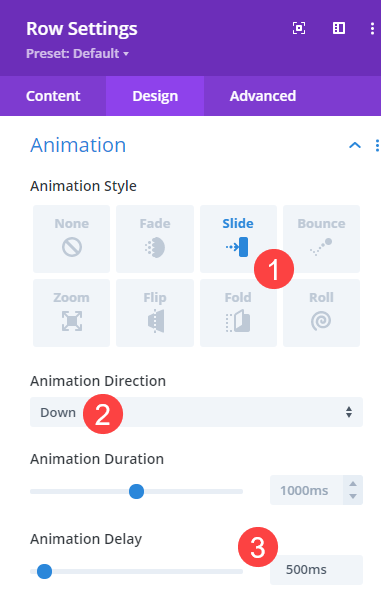381x596 pixels.
Task: Increase Animation Duration with the up stepper
Action: pyautogui.click(x=353, y=483)
